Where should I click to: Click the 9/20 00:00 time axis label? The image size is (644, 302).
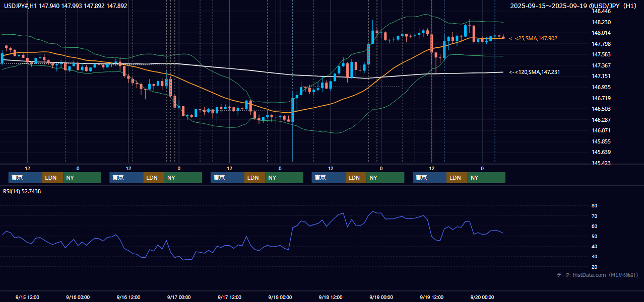tap(482, 297)
